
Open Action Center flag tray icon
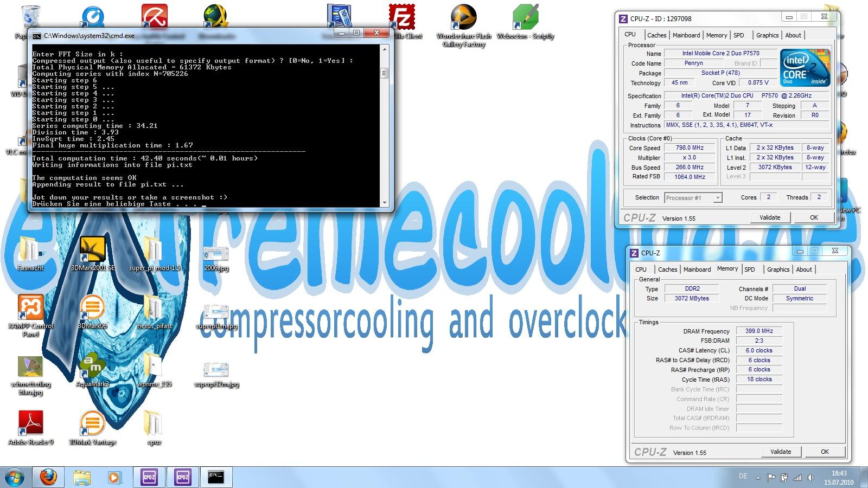click(771, 478)
